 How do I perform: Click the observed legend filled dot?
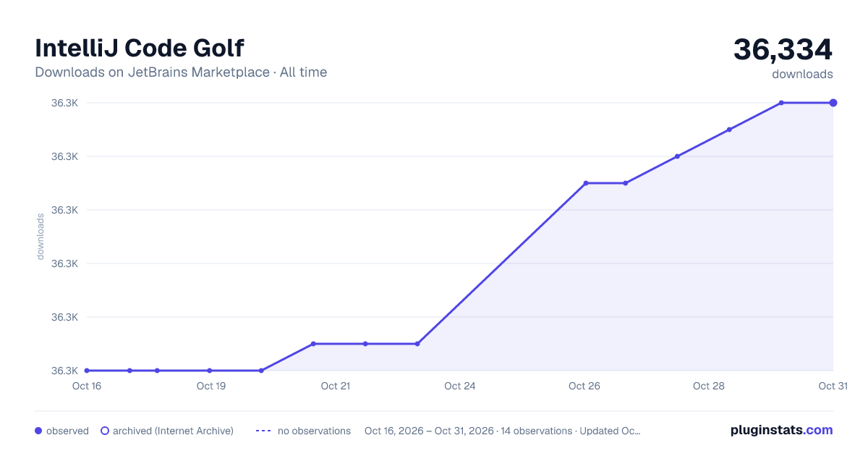tap(38, 431)
